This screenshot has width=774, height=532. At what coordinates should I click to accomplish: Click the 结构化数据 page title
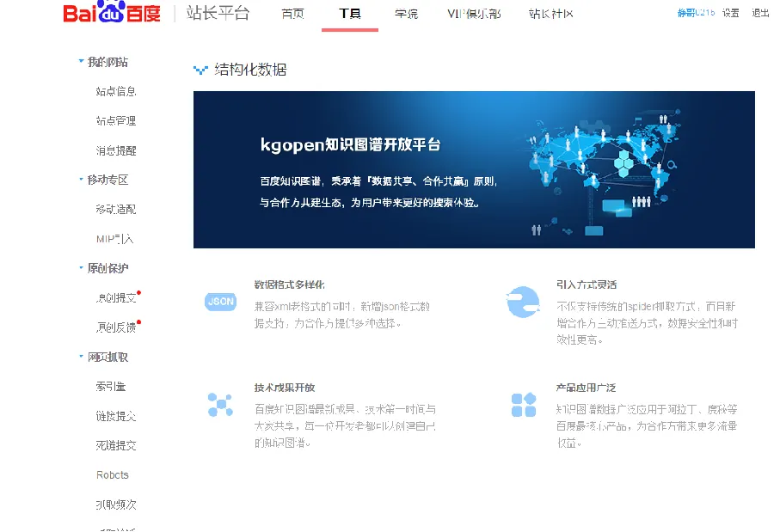coord(250,70)
